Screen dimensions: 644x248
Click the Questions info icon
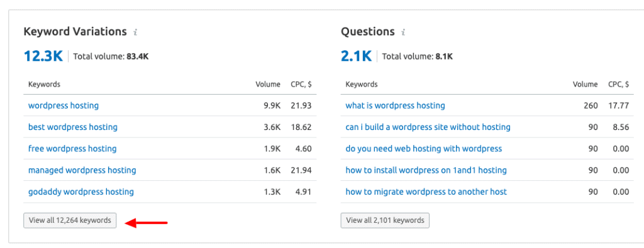pyautogui.click(x=403, y=32)
